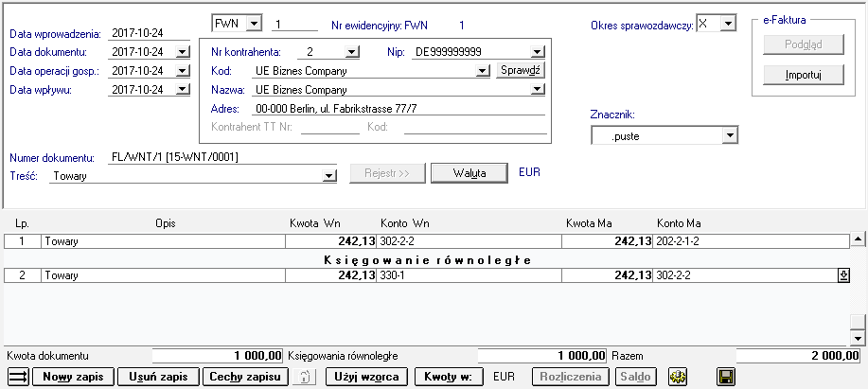Click the Sprawdź button
Screen dimensions: 868x389
pyautogui.click(x=522, y=70)
